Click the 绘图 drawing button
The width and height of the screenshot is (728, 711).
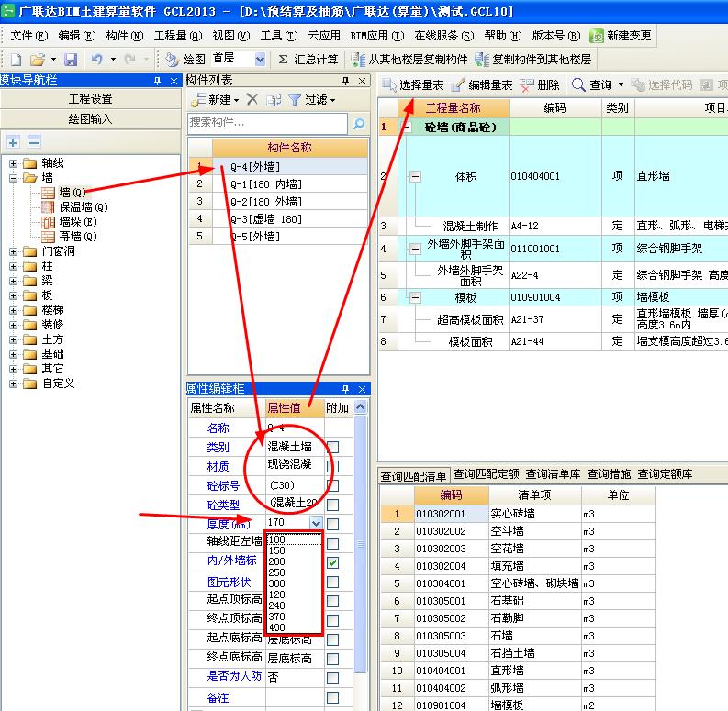coord(185,60)
